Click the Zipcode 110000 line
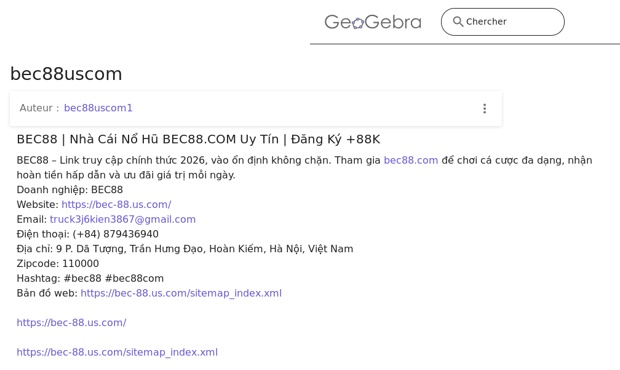620x370 pixels. pos(58,263)
